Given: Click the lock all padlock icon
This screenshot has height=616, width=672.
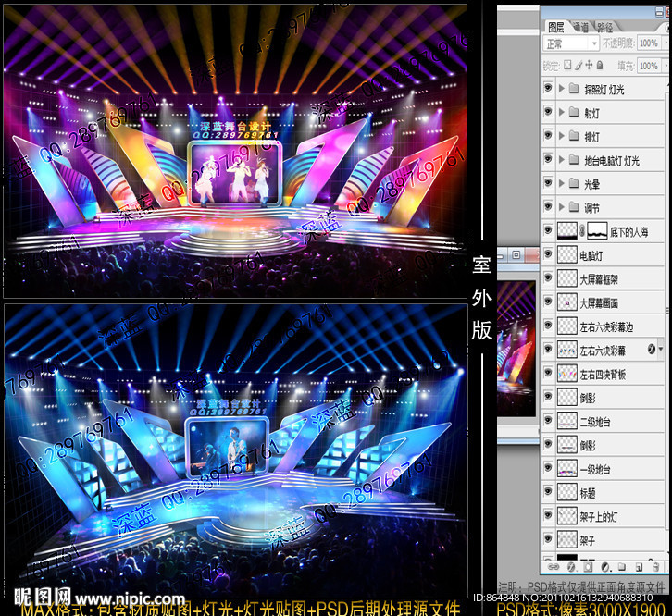Looking at the screenshot, I should point(602,66).
